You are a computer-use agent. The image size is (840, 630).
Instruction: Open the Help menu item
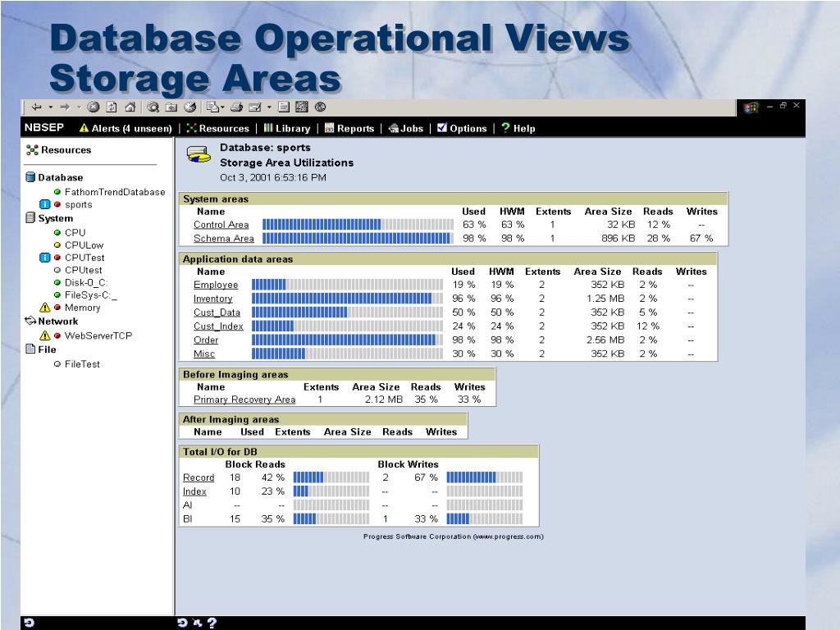[518, 128]
